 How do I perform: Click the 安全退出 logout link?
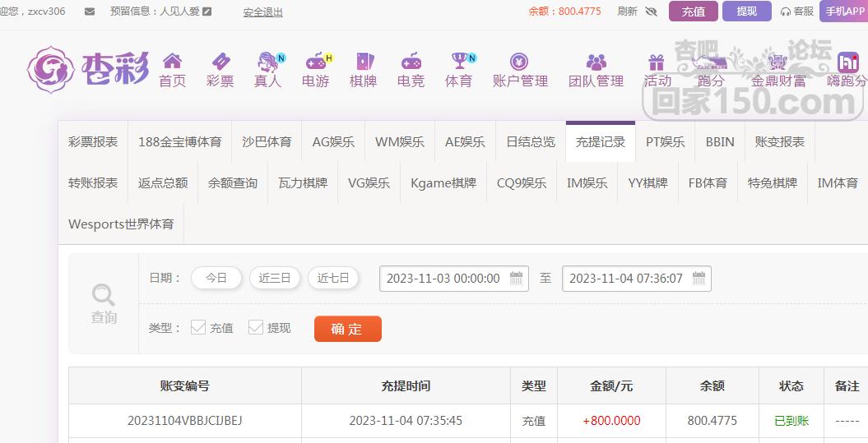coord(262,12)
